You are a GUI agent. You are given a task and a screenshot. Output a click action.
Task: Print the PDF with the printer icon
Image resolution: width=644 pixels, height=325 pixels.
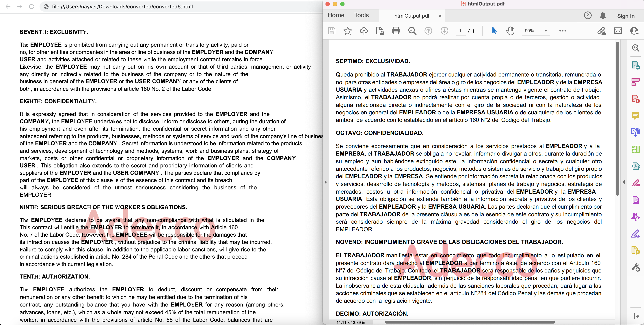click(396, 31)
